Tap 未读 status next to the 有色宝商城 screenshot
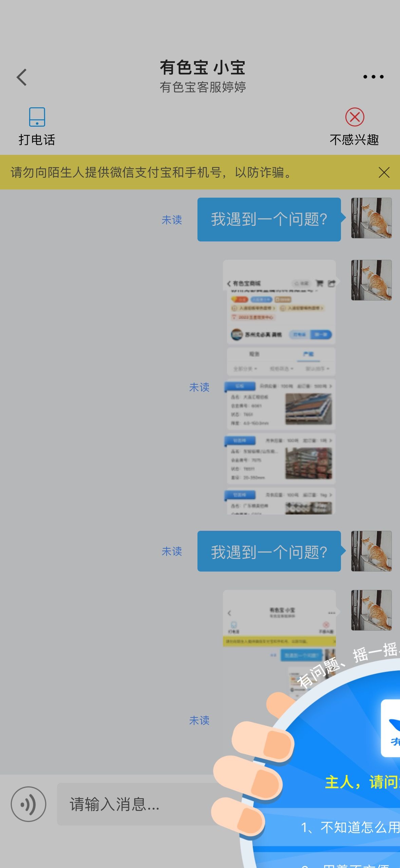The width and height of the screenshot is (400, 868). click(199, 387)
